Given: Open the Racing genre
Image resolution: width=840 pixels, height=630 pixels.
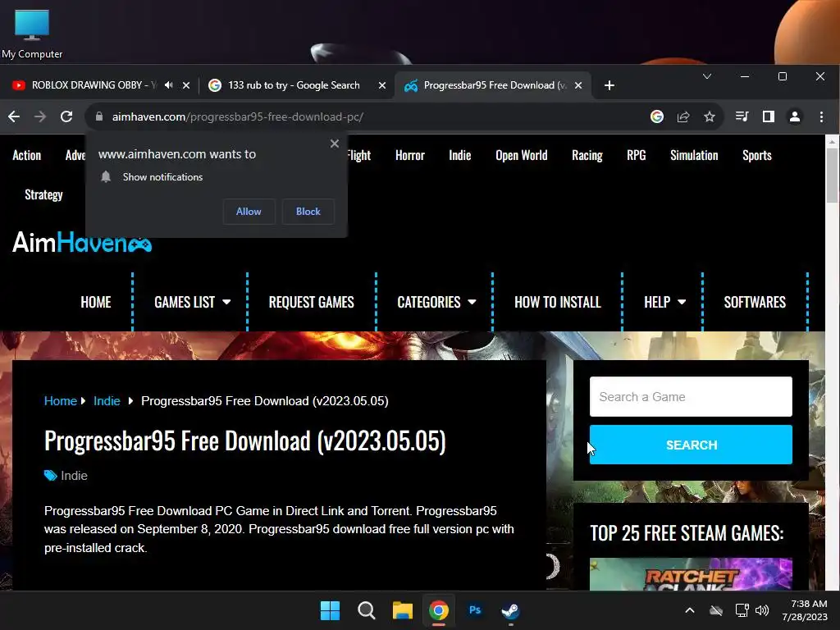Looking at the screenshot, I should [x=587, y=155].
